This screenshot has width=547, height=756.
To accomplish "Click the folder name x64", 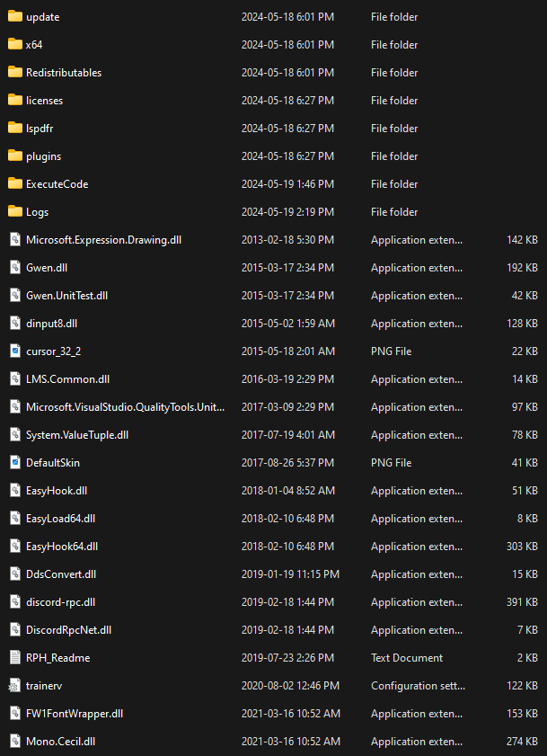I will [34, 44].
